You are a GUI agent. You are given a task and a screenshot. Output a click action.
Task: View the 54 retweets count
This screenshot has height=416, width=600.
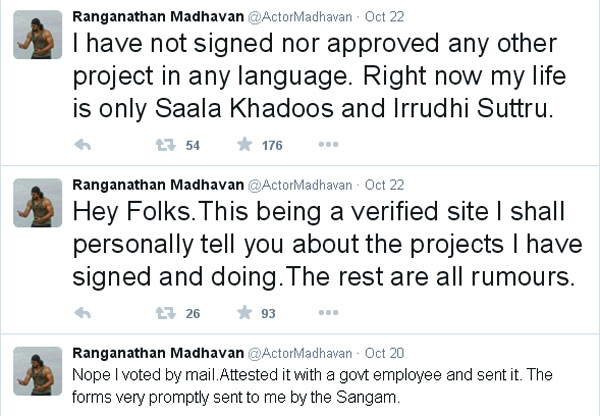(x=194, y=146)
